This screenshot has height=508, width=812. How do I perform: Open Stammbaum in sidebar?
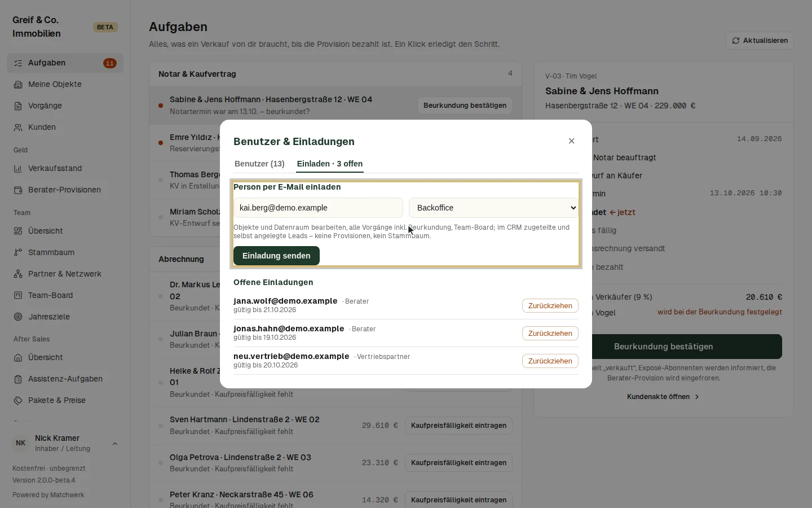pyautogui.click(x=65, y=253)
